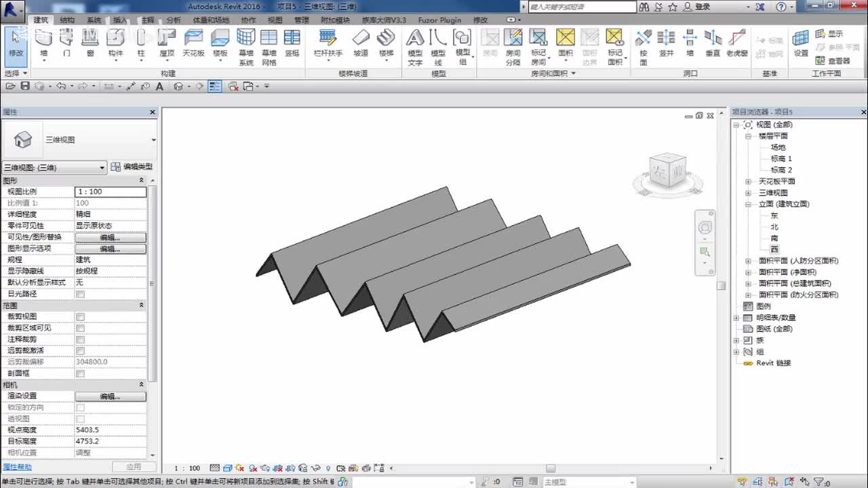This screenshot has width=868, height=488.
Task: Select the 坡道 (Ramp) tool
Action: (x=361, y=44)
